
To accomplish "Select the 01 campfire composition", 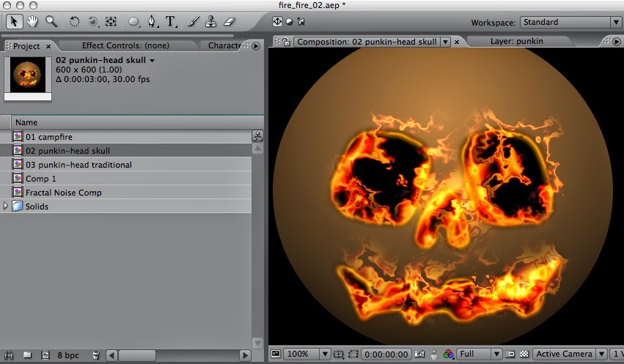I will coord(49,137).
